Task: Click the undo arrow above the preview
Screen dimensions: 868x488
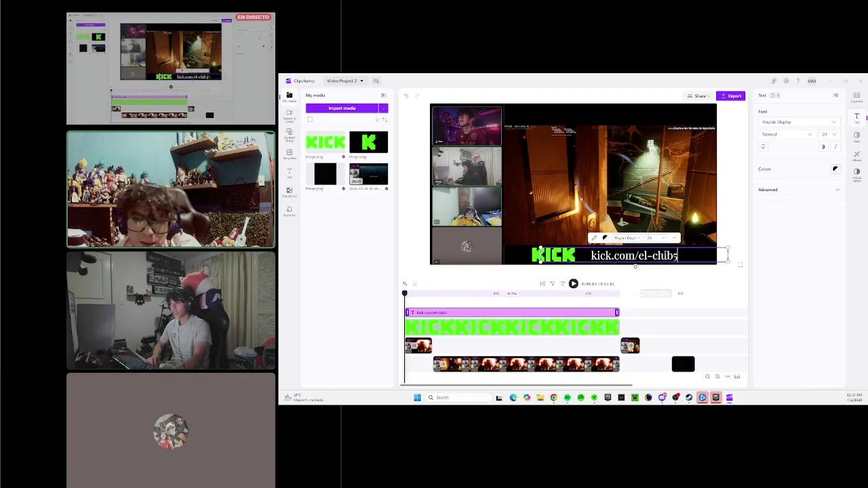Action: pos(406,96)
